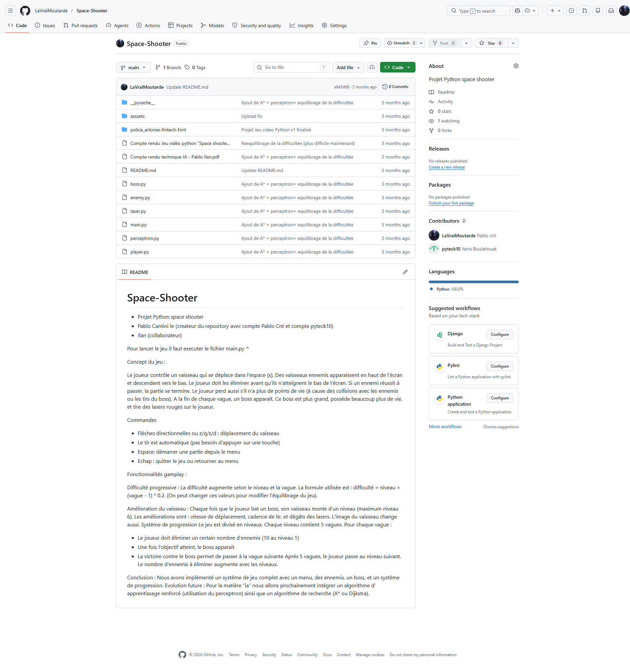Open pull requests icon in top bar
Viewport: 630px width, 672px height.
point(584,11)
